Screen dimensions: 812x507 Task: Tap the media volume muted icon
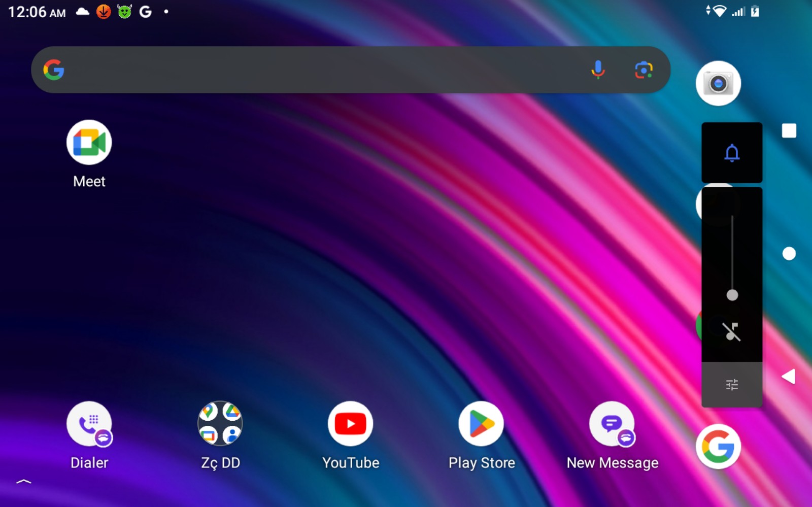[x=731, y=332]
